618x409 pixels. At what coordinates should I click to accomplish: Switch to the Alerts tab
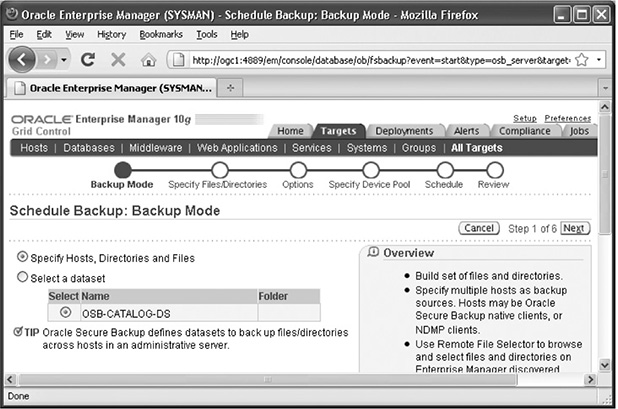click(466, 131)
